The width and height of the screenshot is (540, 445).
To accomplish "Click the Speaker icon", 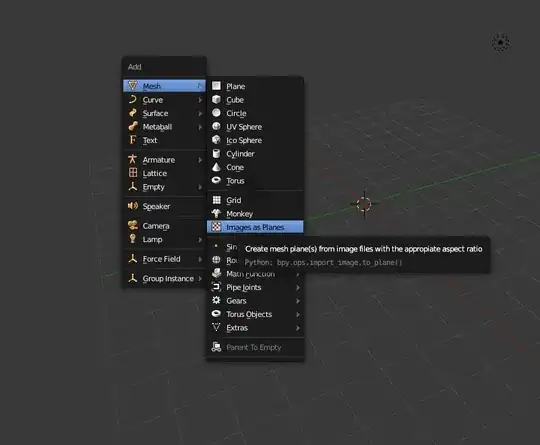I will [x=133, y=206].
